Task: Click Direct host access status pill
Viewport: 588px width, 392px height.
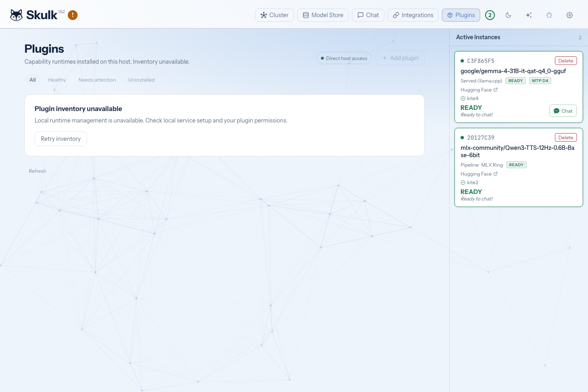Action: (x=344, y=58)
